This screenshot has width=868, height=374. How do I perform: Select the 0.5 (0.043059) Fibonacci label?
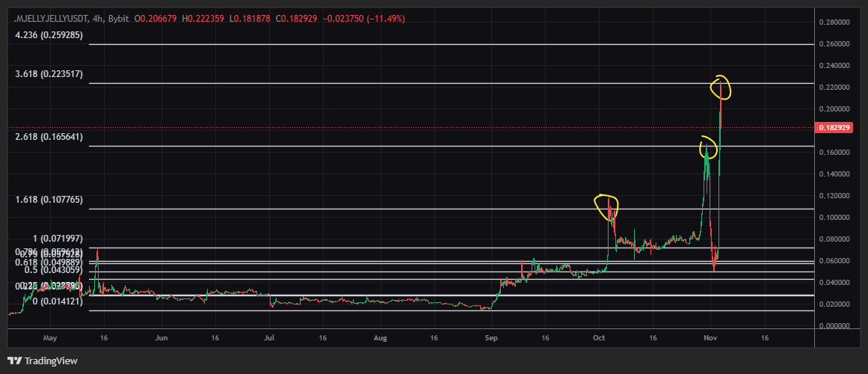tap(55, 270)
